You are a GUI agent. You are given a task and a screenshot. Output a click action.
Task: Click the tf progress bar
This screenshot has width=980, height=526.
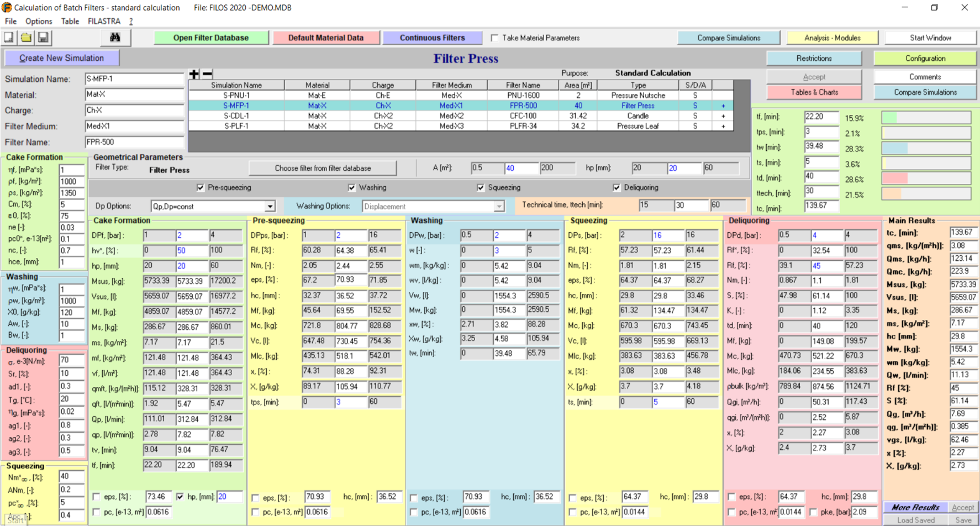(926, 117)
